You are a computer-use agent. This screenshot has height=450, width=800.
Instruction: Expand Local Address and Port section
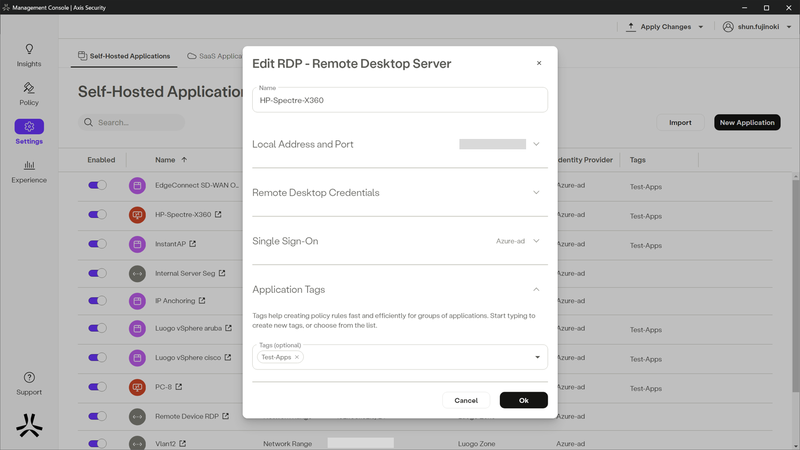[536, 144]
